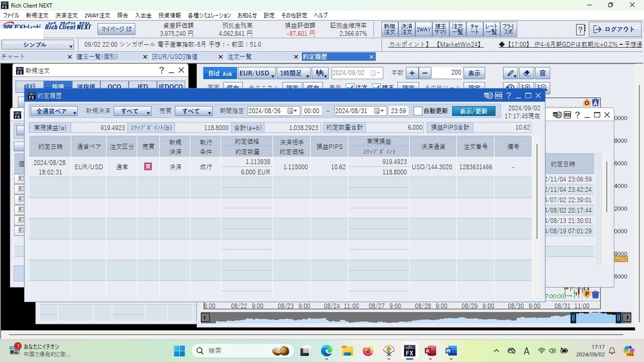Click the ログアウト button
This screenshot has width=644, height=362.
tap(615, 29)
